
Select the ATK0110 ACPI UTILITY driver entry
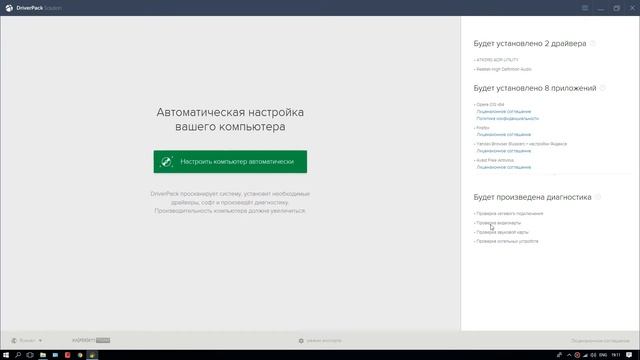coord(497,60)
